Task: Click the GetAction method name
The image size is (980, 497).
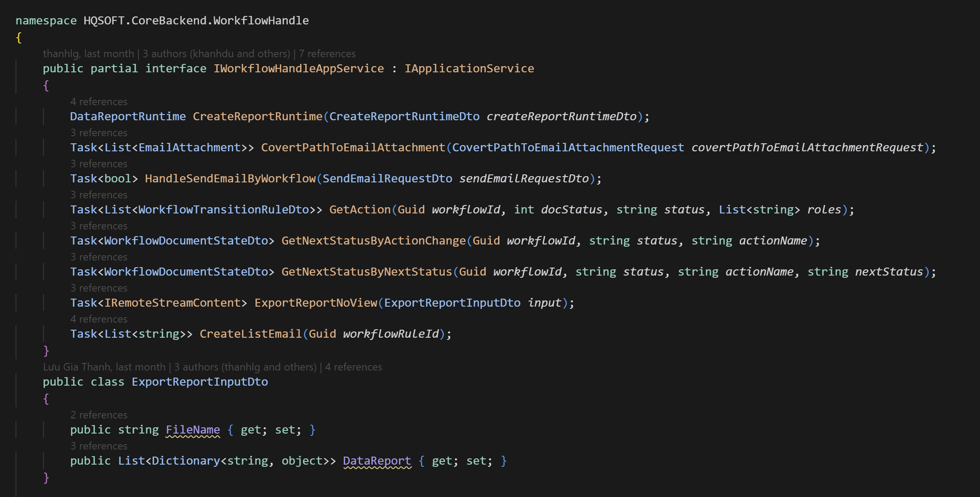Action: [360, 209]
